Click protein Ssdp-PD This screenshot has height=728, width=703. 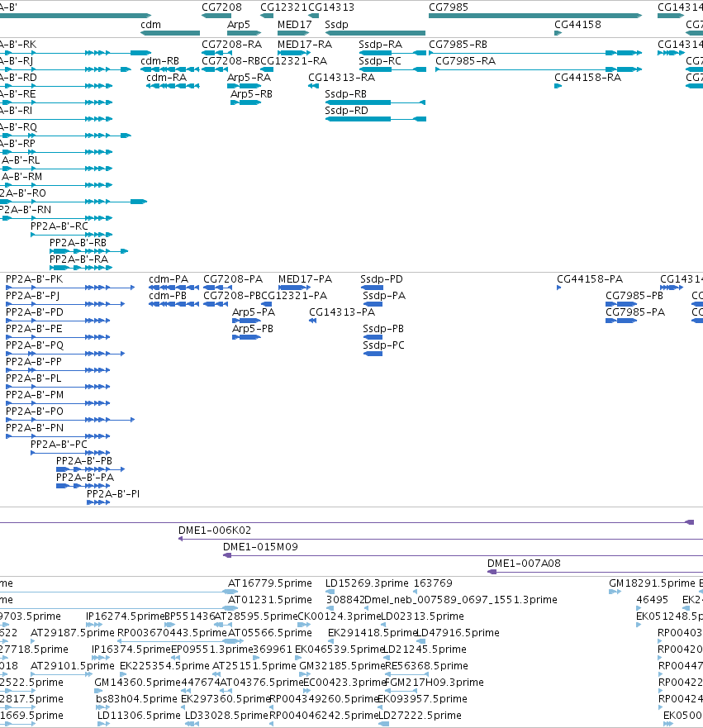(x=372, y=288)
